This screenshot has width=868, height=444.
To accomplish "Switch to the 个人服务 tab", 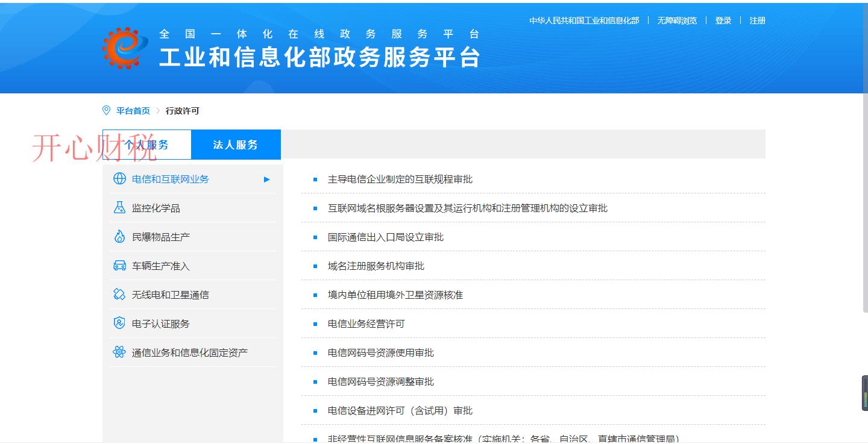I will point(148,144).
